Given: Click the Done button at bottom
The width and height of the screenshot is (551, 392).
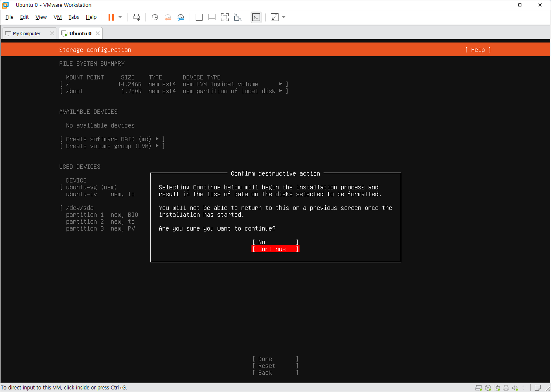Looking at the screenshot, I should click(275, 359).
